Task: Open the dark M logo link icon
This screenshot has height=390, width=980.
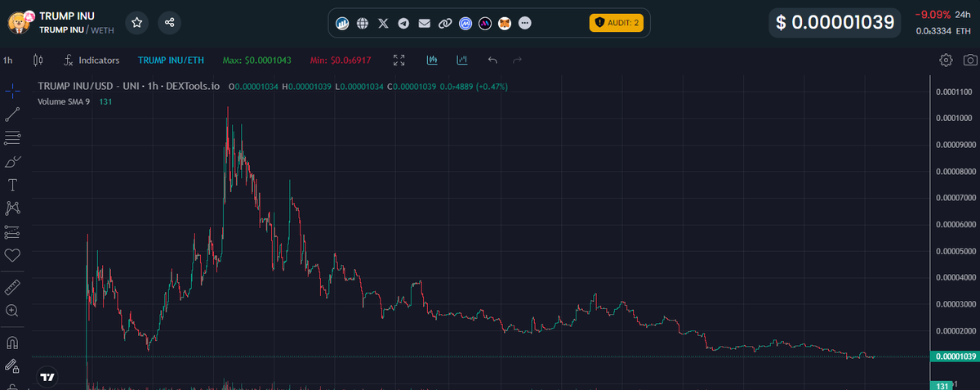Action: (x=485, y=24)
